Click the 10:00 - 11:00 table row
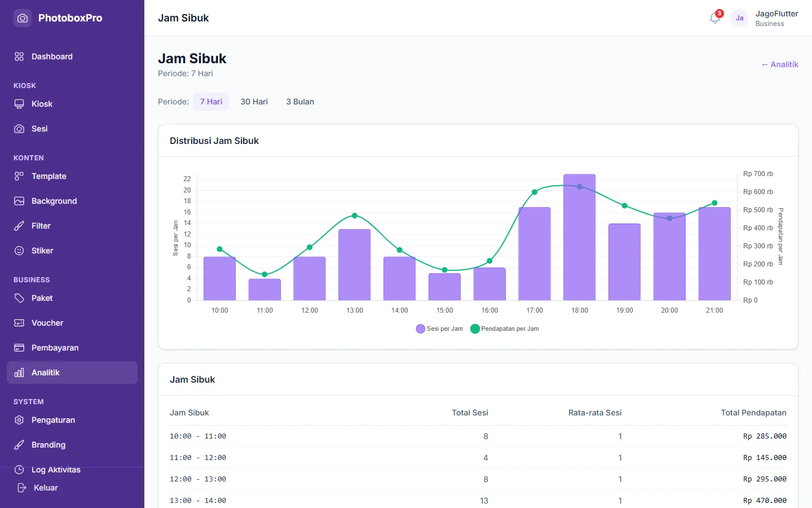Screen dimensions: 812x508 [478, 436]
